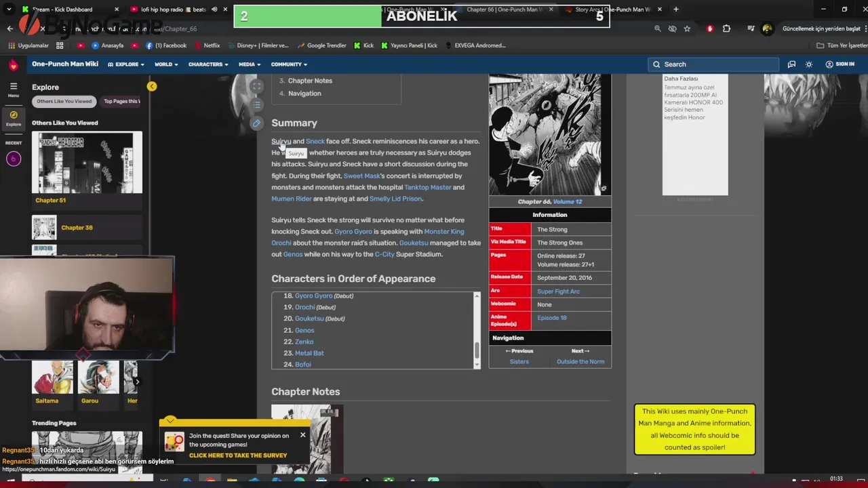Go back with browser back arrow
The height and width of the screenshot is (488, 868).
click(x=9, y=29)
